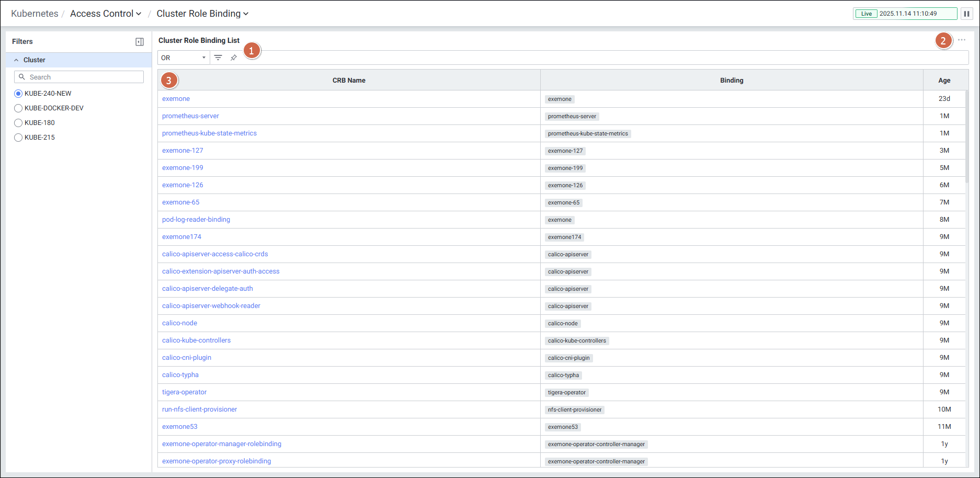Screen dimensions: 980x478
Task: Open the prometheus-server role binding
Action: 190,116
